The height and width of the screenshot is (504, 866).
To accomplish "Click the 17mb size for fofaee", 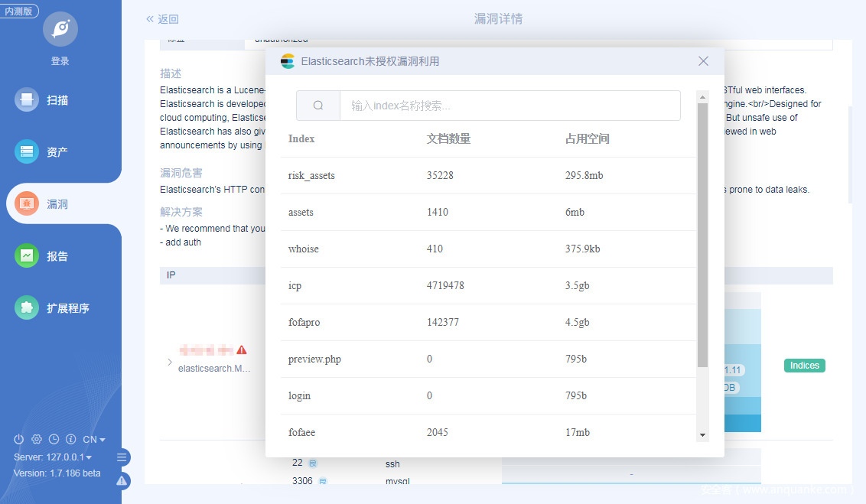I will click(x=577, y=432).
